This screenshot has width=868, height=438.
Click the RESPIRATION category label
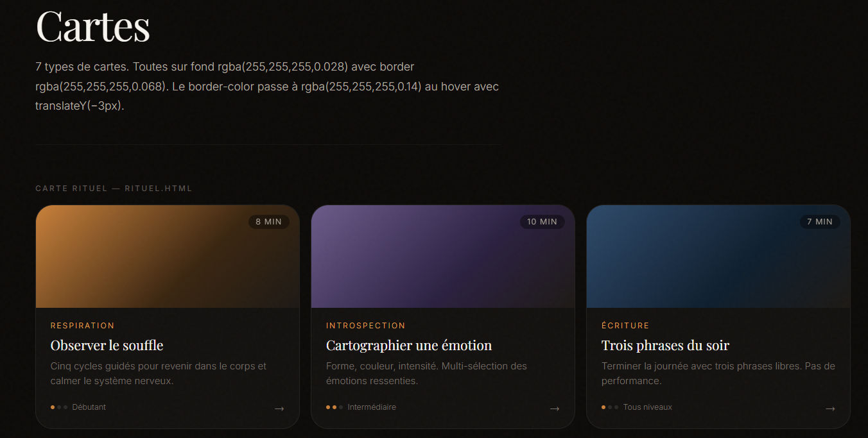[x=82, y=325]
